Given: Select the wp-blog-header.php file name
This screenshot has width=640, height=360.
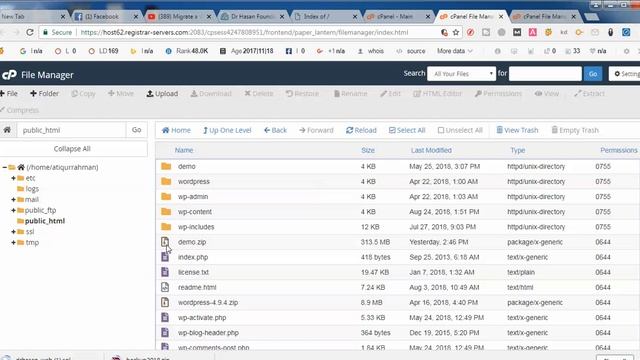Looking at the screenshot, I should coord(208,333).
